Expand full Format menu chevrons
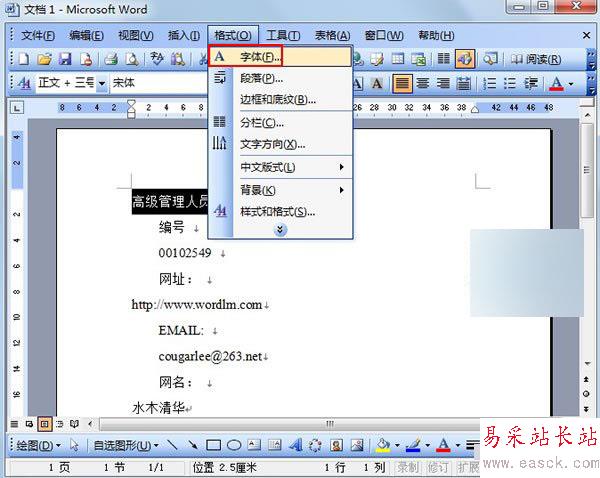Screen dimensions: 600x478 coord(280,230)
